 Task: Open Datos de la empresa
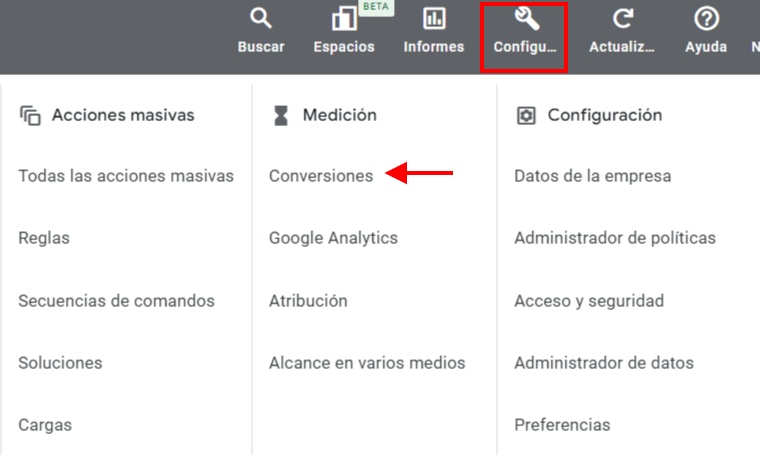point(592,176)
